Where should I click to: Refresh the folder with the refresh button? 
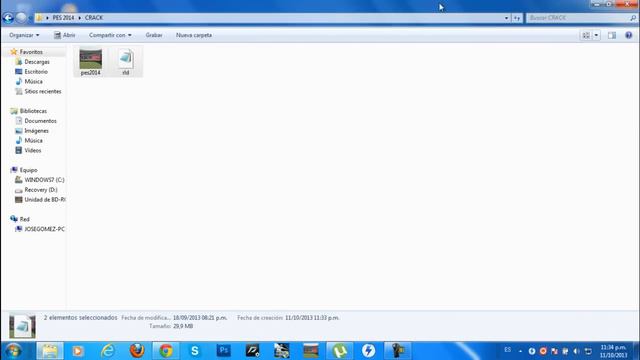(517, 18)
